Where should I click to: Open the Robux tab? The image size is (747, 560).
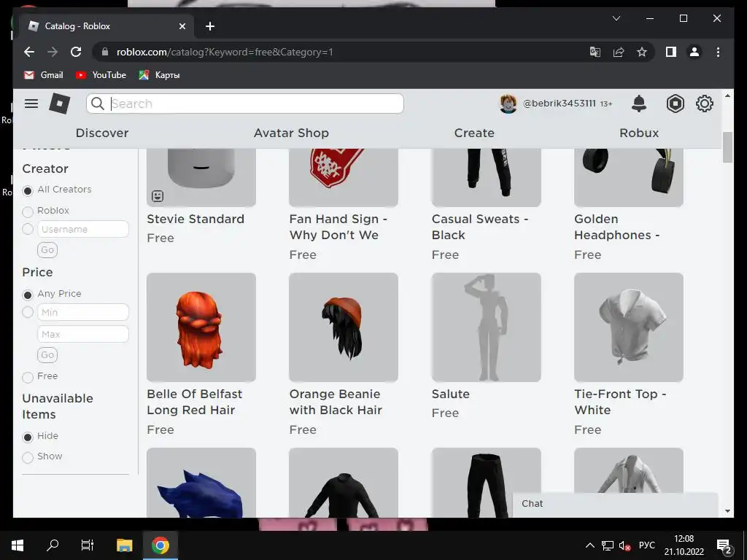(x=639, y=133)
